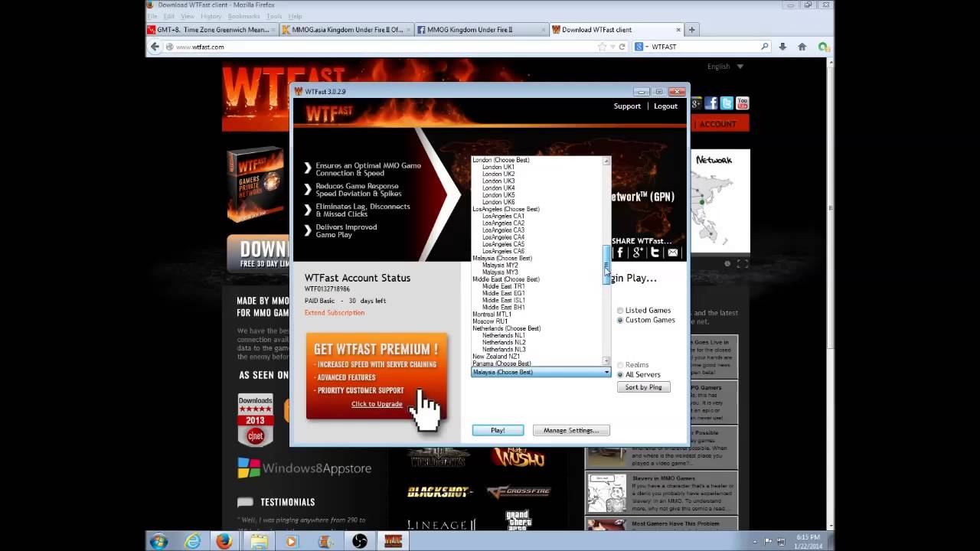Click Extend Subscription link

(x=335, y=312)
